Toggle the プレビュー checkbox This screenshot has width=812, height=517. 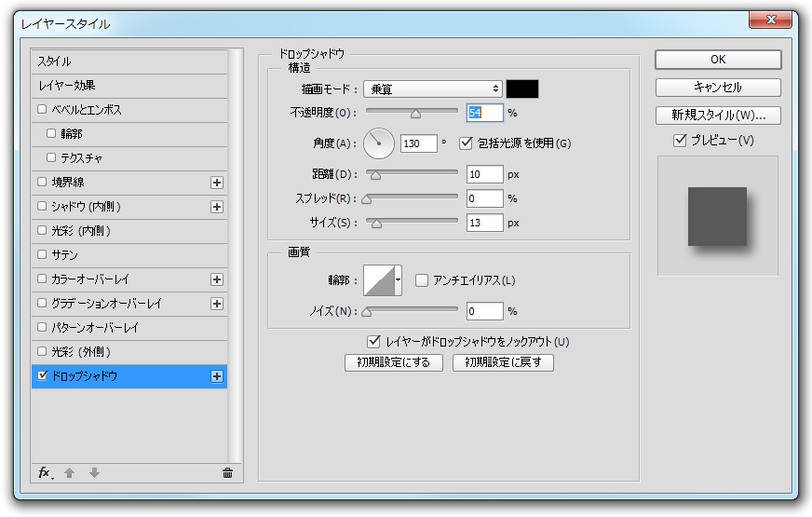(x=680, y=140)
